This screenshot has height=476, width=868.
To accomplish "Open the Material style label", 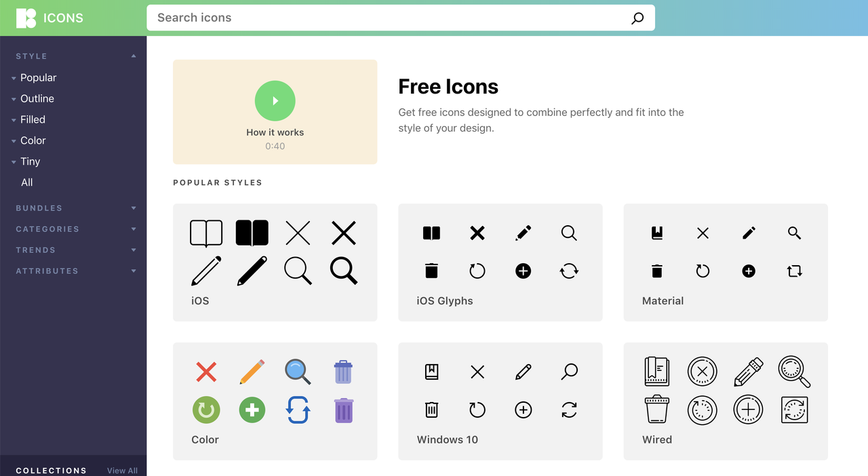I will tap(663, 301).
